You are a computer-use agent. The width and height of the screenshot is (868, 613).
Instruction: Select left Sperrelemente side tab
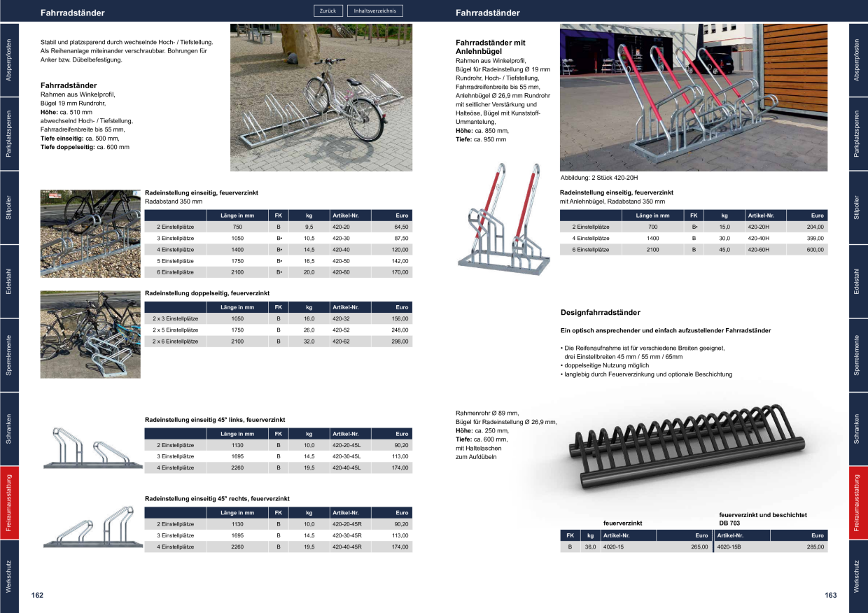[x=9, y=355]
